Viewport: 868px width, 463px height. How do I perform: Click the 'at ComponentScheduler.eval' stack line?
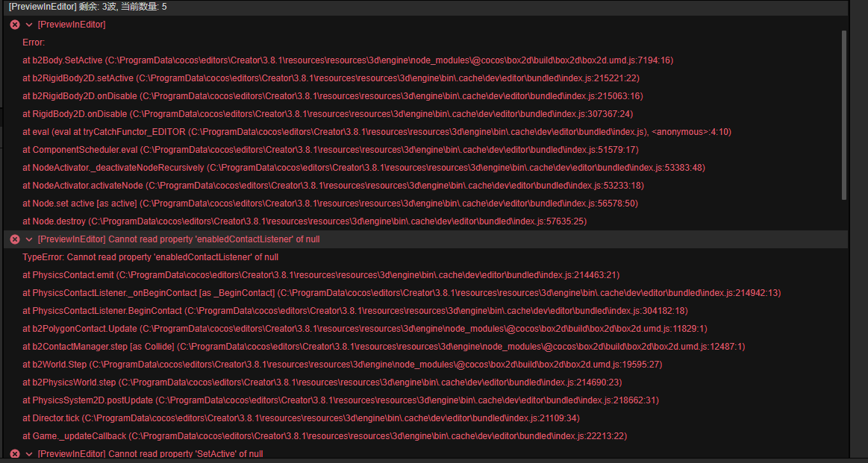pos(331,150)
